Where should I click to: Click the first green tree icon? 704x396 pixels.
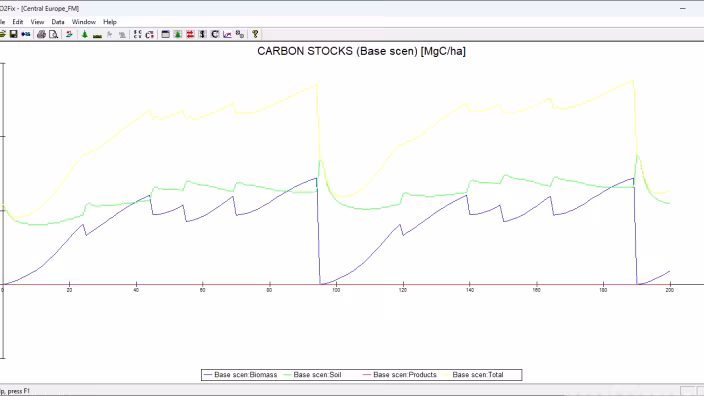[x=84, y=34]
